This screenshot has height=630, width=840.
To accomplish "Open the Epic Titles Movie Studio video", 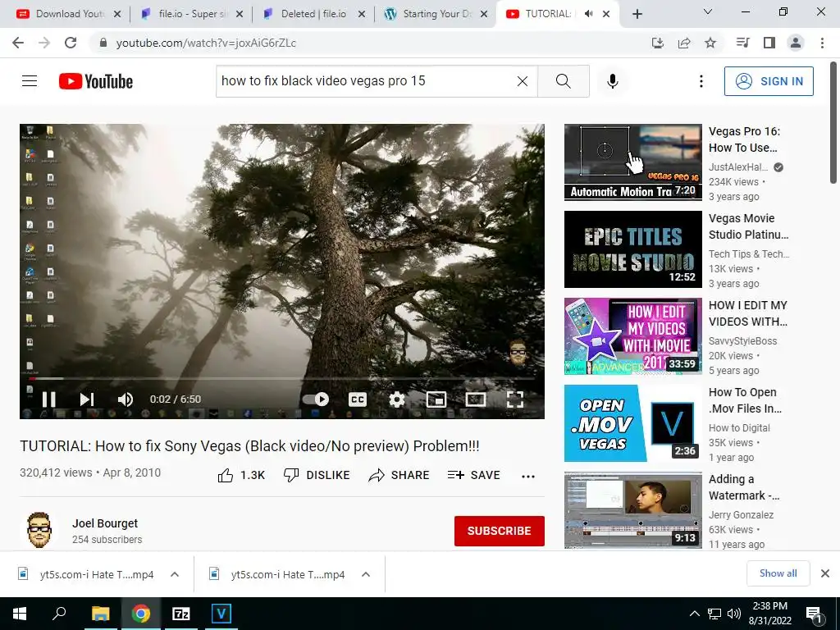I will [x=632, y=249].
